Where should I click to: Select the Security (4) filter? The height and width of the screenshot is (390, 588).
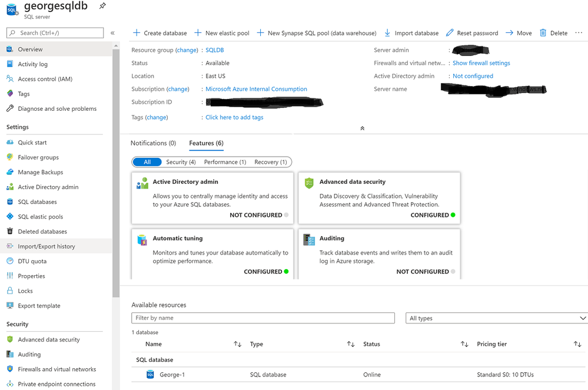pyautogui.click(x=181, y=162)
